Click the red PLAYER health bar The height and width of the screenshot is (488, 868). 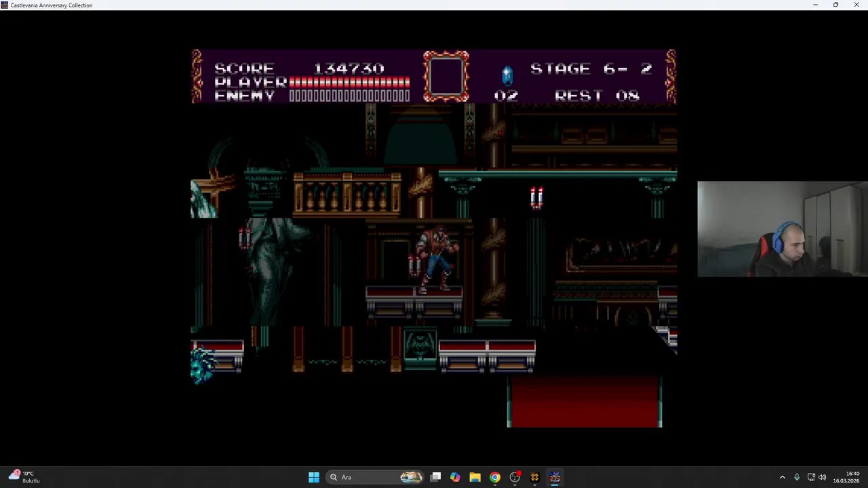[x=349, y=83]
